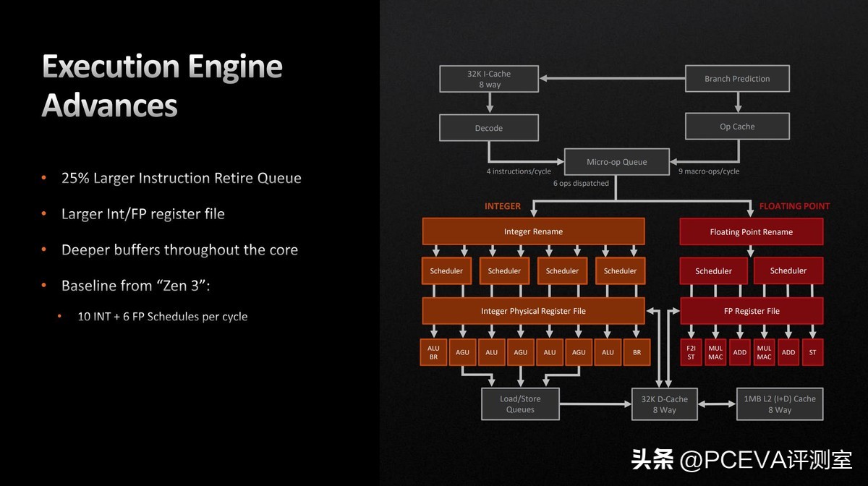Toggle the F2I ST execution unit

(x=690, y=352)
